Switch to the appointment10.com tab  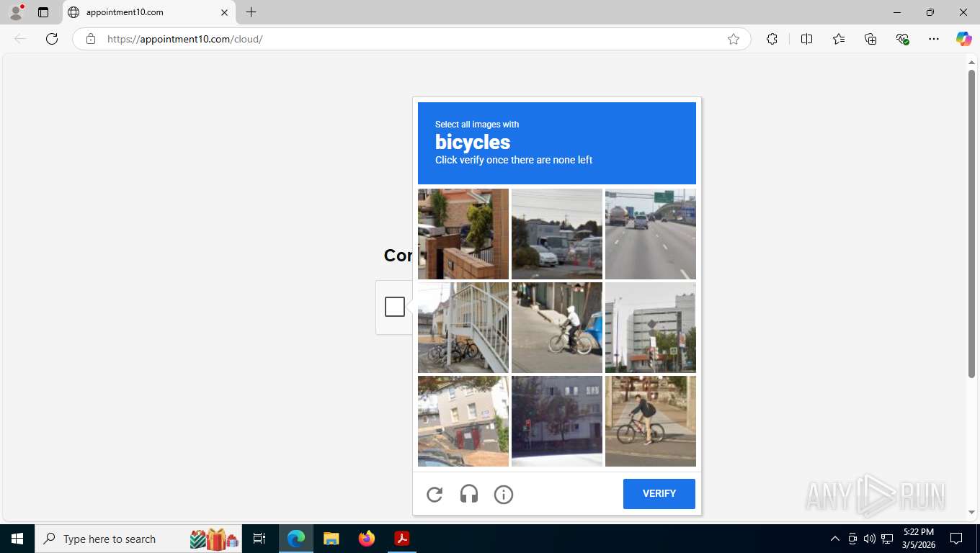(x=148, y=12)
